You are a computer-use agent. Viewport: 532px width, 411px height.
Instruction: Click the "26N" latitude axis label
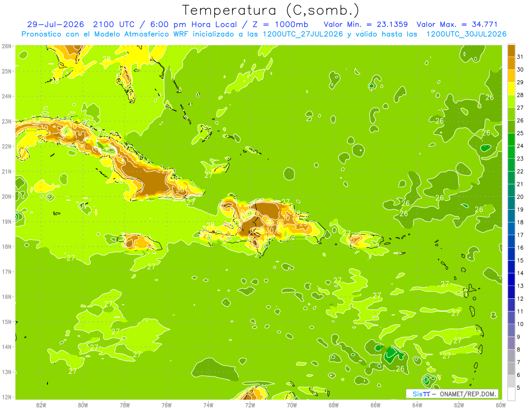point(6,46)
